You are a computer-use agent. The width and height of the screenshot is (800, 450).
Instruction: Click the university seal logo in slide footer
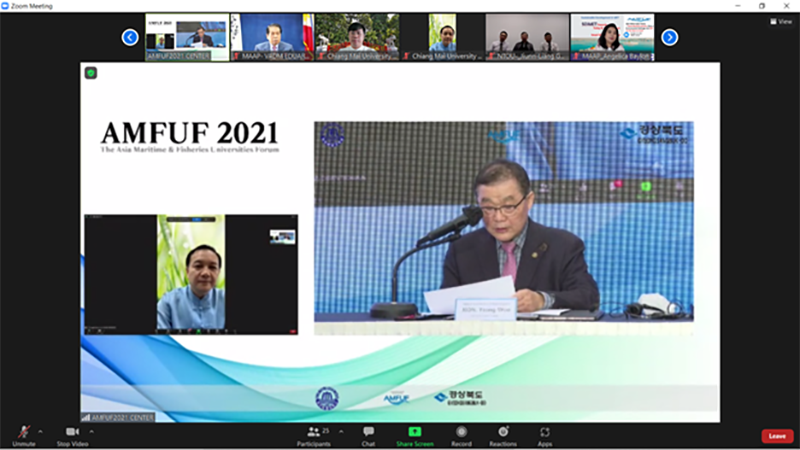point(327,398)
